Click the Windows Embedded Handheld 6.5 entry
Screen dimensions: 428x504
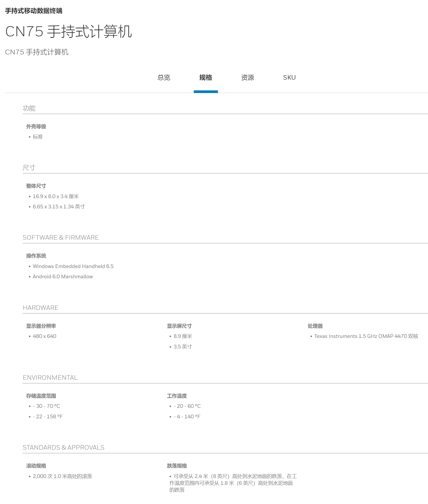[x=73, y=266]
